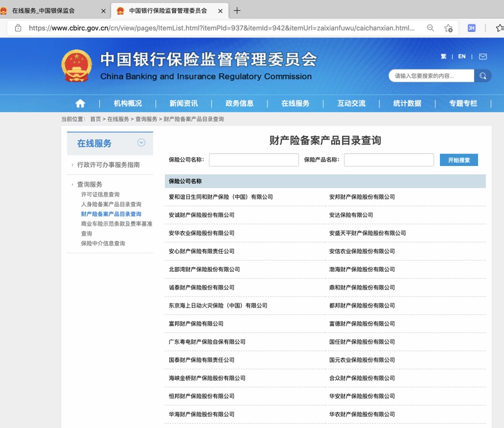Open 商业车险示范条款及费率基准查询 in sidebar
Screen dimensions: 504x428
click(x=117, y=229)
